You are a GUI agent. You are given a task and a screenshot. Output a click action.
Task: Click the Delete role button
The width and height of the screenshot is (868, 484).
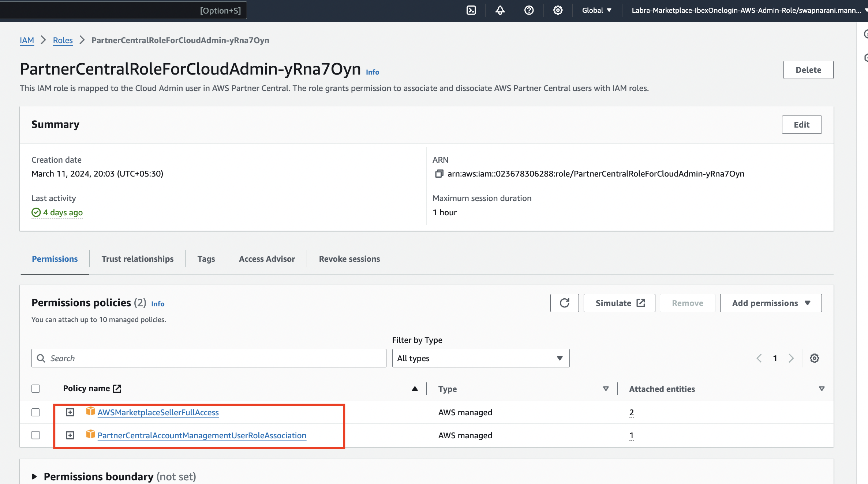tap(808, 70)
